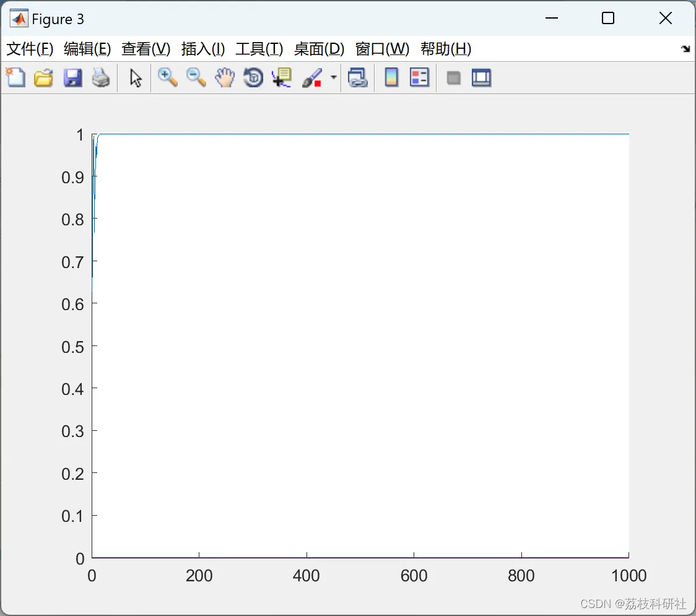
Task: Click the MATLAB logo in title bar
Action: [19, 19]
